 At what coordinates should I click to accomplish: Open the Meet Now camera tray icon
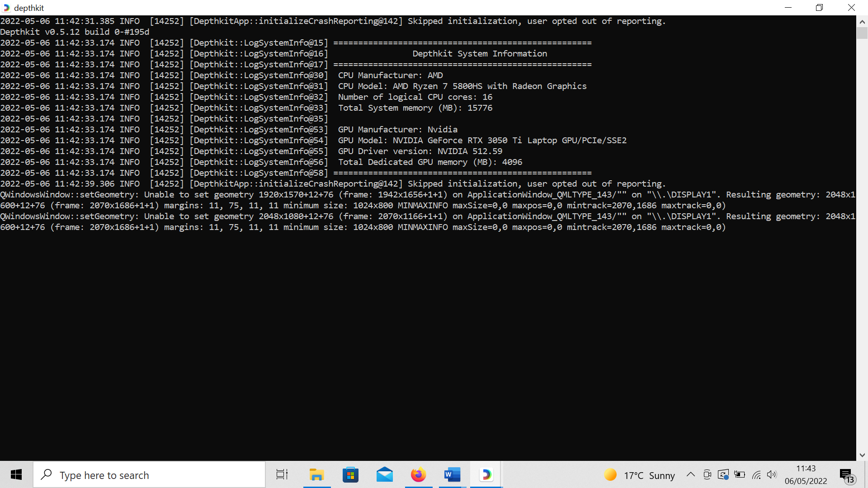click(x=707, y=474)
